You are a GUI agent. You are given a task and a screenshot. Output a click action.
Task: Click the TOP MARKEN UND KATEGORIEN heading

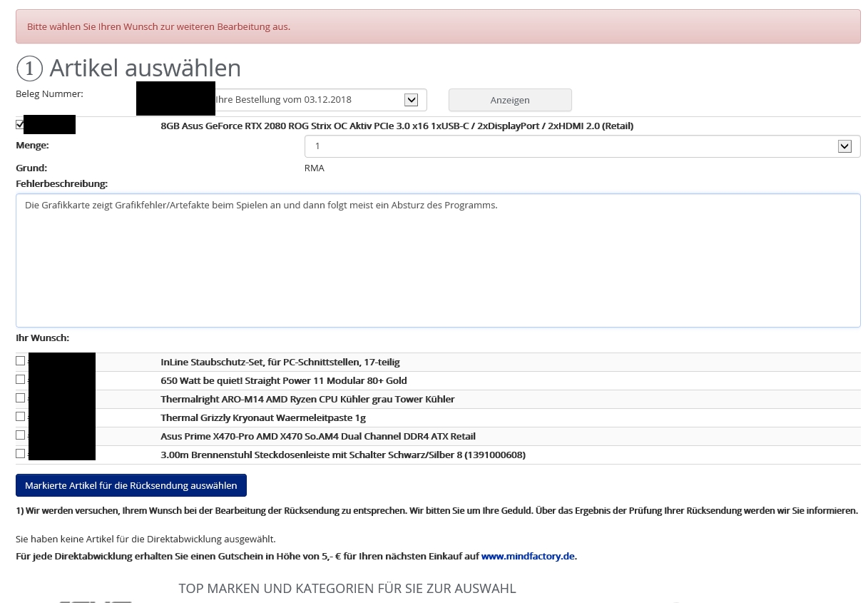coord(347,589)
